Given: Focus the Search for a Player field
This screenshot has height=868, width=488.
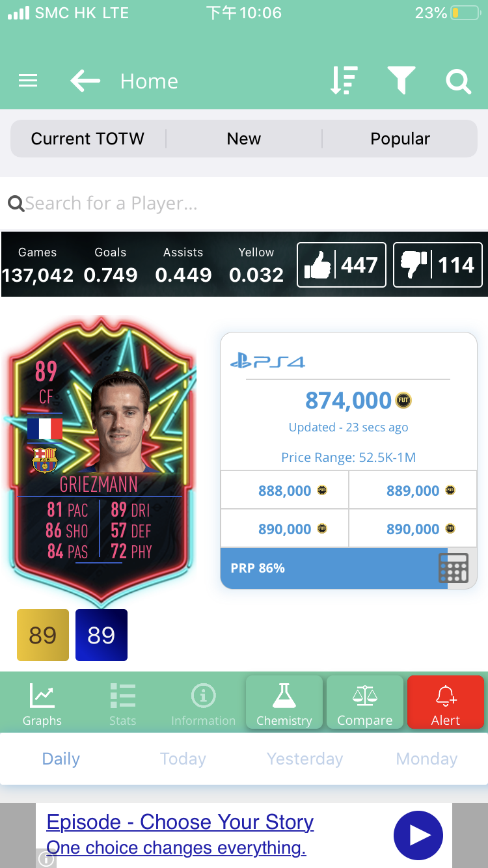Looking at the screenshot, I should point(244,204).
